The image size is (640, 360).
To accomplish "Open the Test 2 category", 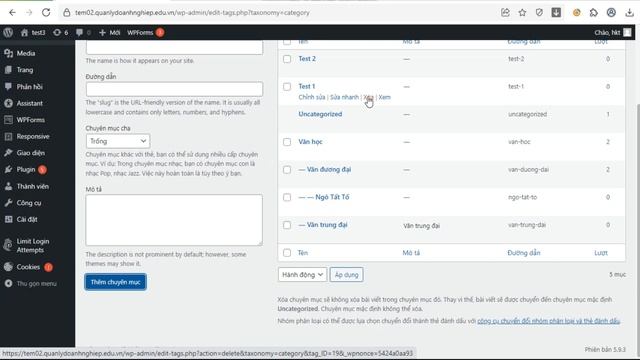I will (307, 59).
